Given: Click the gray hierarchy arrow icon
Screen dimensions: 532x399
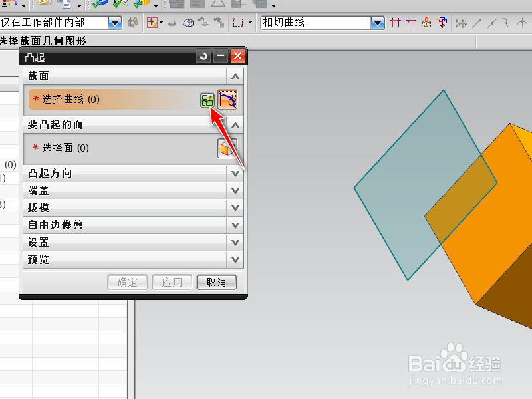Looking at the screenshot, I should pos(219,23).
